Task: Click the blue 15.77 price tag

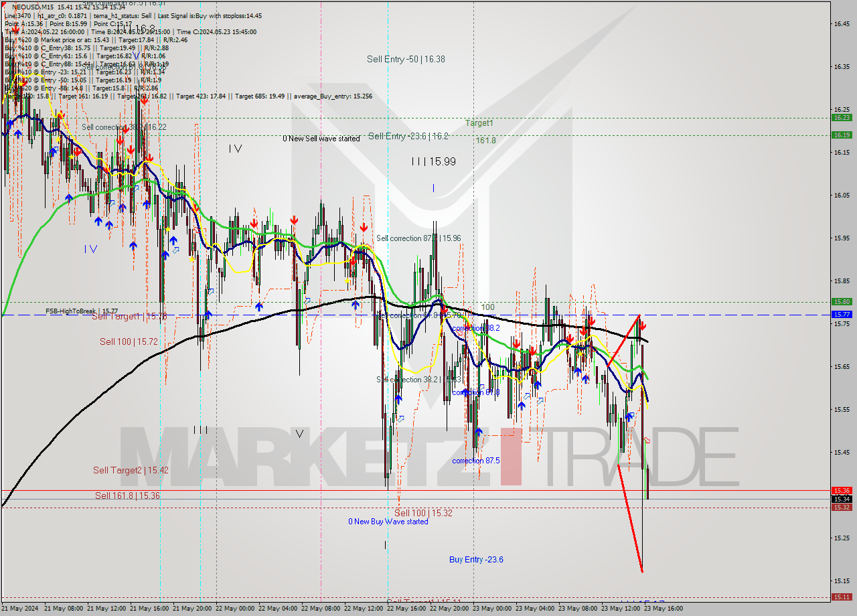Action: [x=842, y=314]
